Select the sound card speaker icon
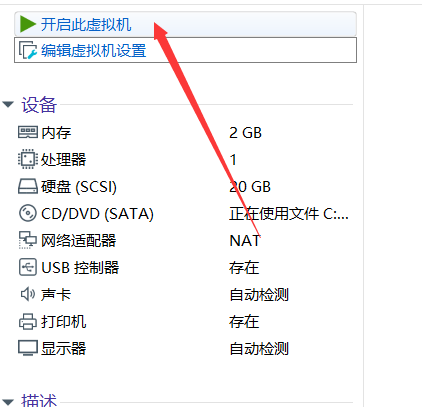 click(28, 294)
